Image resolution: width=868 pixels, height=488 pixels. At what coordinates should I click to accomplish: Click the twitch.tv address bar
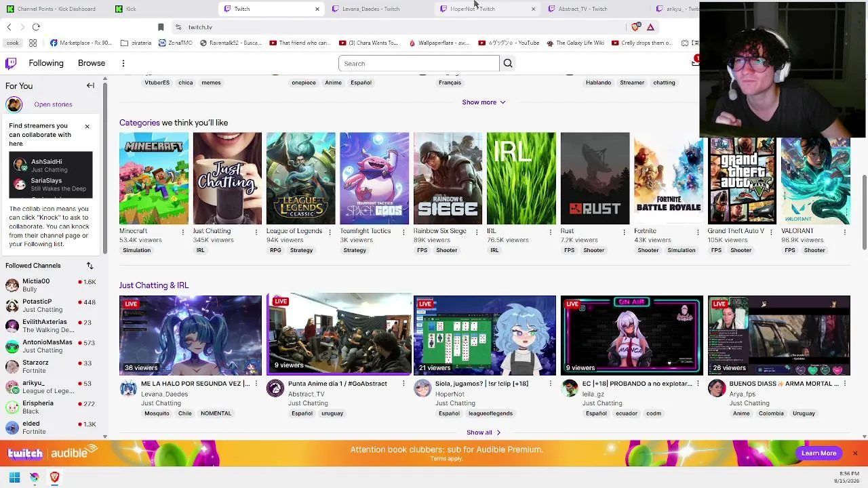coord(400,27)
